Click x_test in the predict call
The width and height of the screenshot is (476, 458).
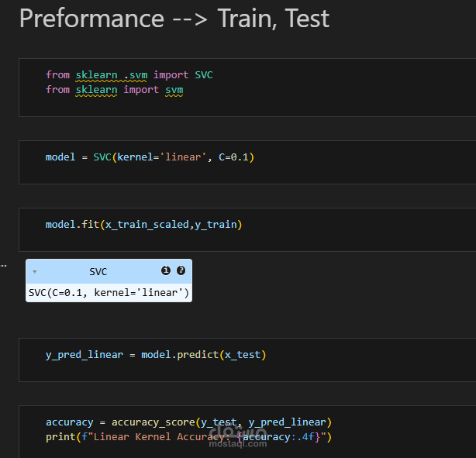242,355
